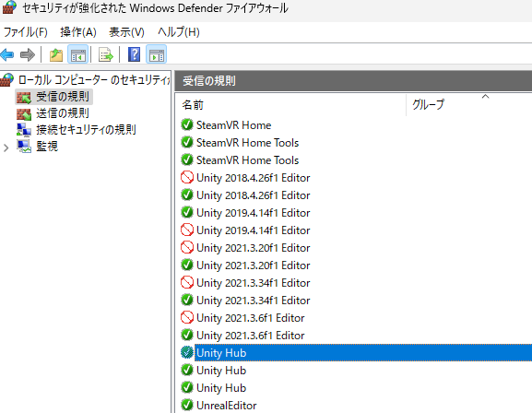Click block icon beside blocked Unity 2021.3.6f1
The width and height of the screenshot is (532, 413).
[x=187, y=318]
